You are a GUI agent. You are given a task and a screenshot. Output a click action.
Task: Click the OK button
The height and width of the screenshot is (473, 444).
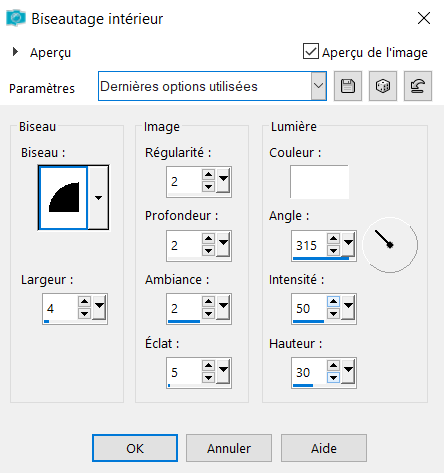pyautogui.click(x=135, y=448)
